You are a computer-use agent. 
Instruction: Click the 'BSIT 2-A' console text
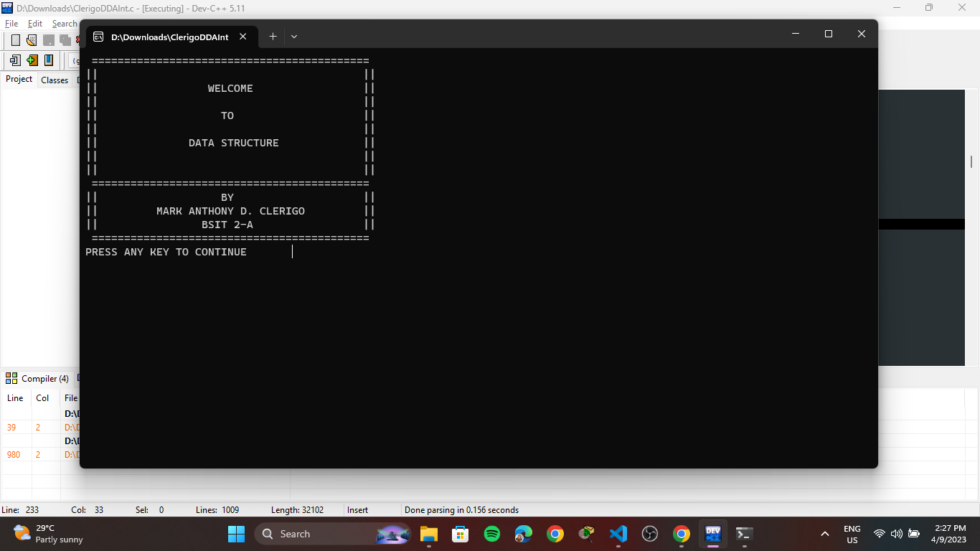click(227, 225)
